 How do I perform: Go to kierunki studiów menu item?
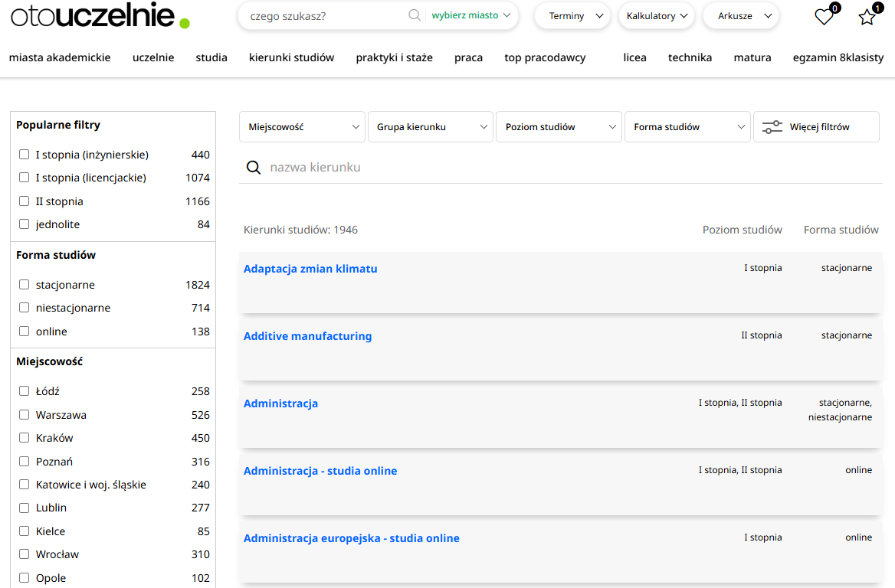coord(291,57)
